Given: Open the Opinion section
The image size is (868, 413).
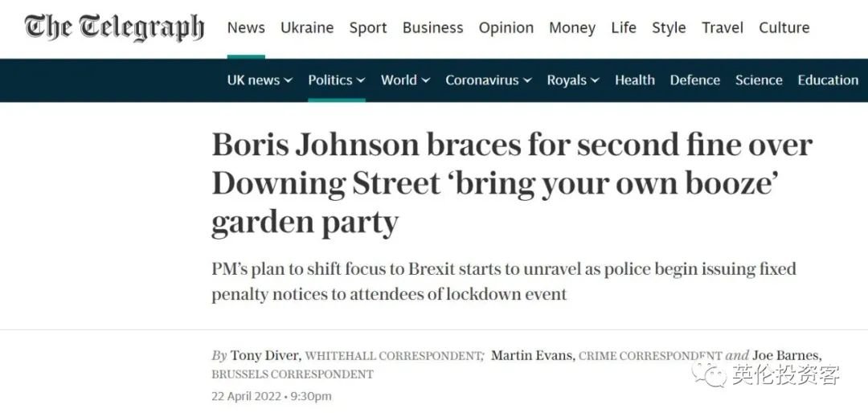Looking at the screenshot, I should pos(506,28).
